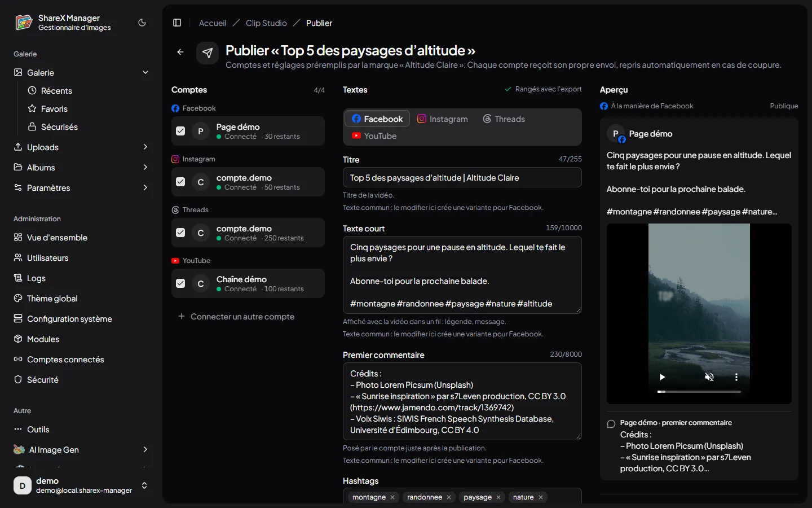Collapse the Galerie section
812x508 pixels.
(x=145, y=73)
